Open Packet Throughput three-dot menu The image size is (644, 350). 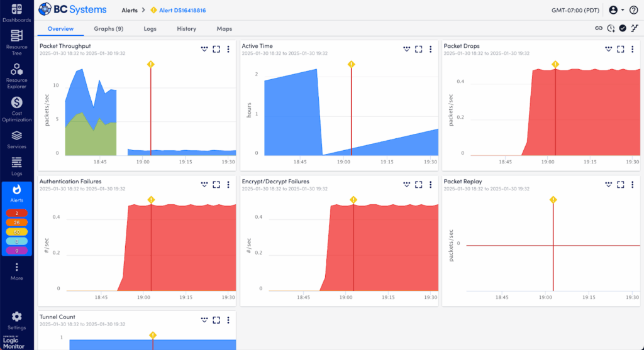pos(228,49)
